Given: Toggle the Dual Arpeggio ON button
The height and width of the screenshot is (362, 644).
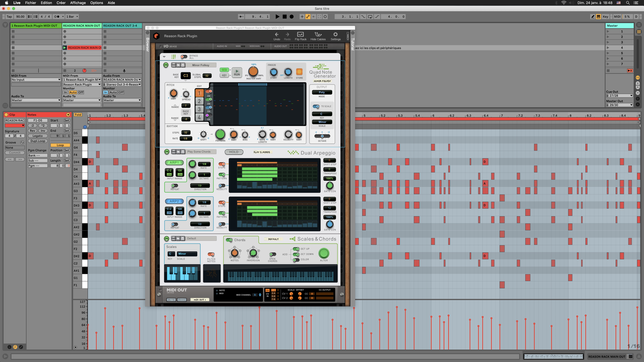Looking at the screenshot, I should [x=167, y=152].
